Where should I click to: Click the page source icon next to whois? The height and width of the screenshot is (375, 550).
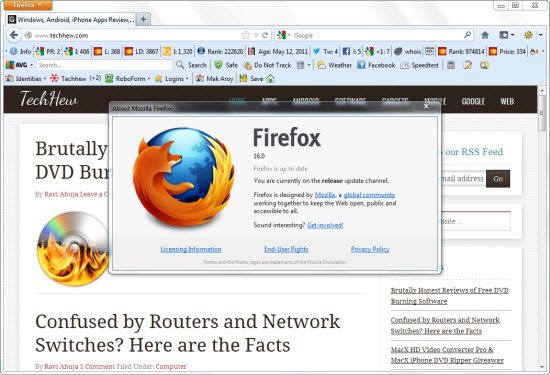[429, 51]
